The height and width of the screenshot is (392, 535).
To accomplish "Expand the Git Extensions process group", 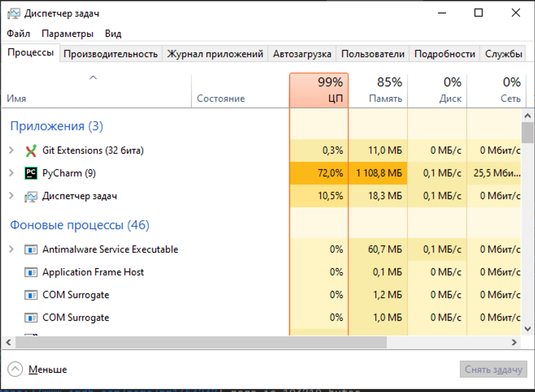I will pyautogui.click(x=11, y=150).
